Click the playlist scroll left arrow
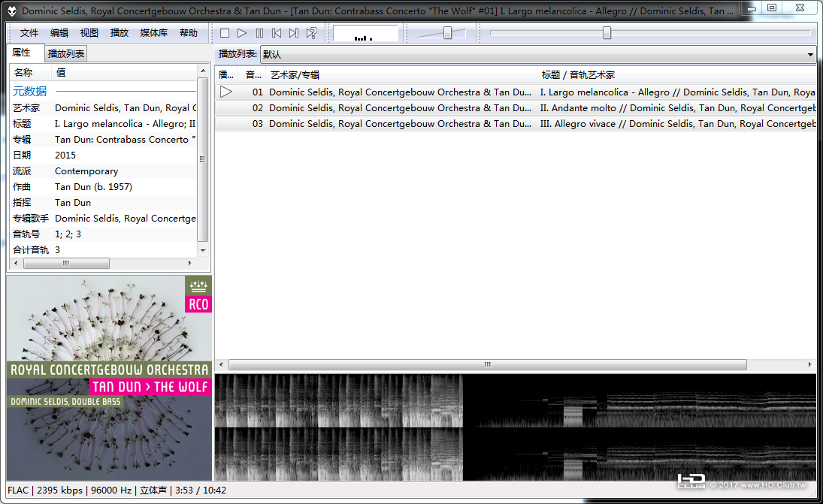Screen dimensions: 823x504 point(221,364)
